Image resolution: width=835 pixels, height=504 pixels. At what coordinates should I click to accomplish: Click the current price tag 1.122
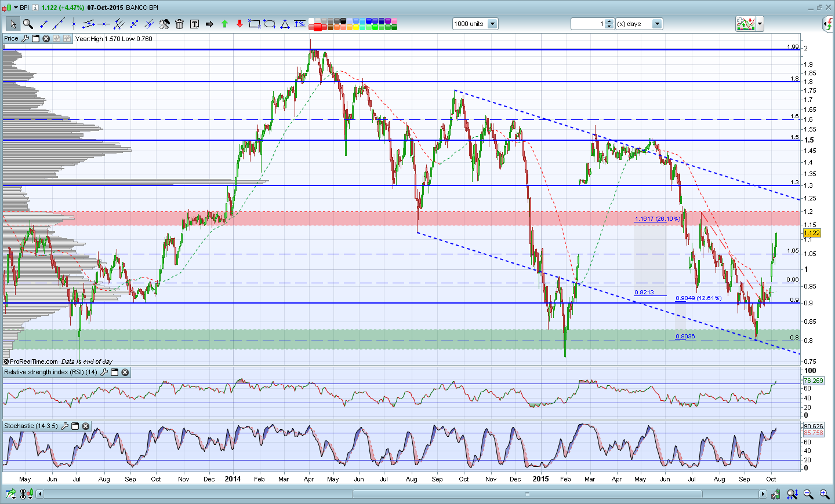pos(812,233)
